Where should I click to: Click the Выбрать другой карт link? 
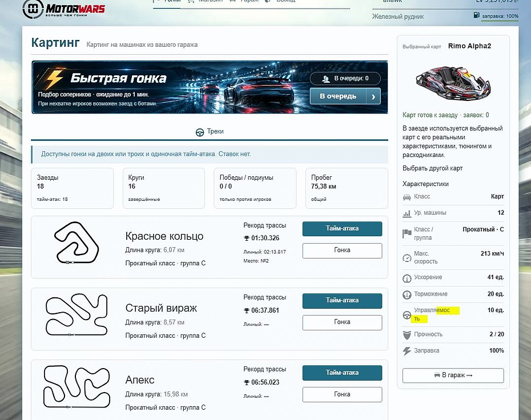[432, 168]
